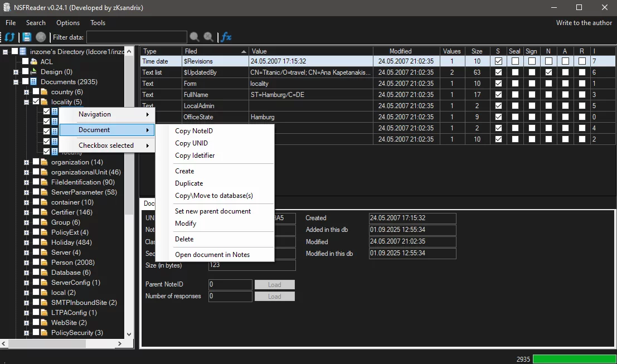Click the clear search magnifier icon
This screenshot has height=364, width=617.
point(208,37)
